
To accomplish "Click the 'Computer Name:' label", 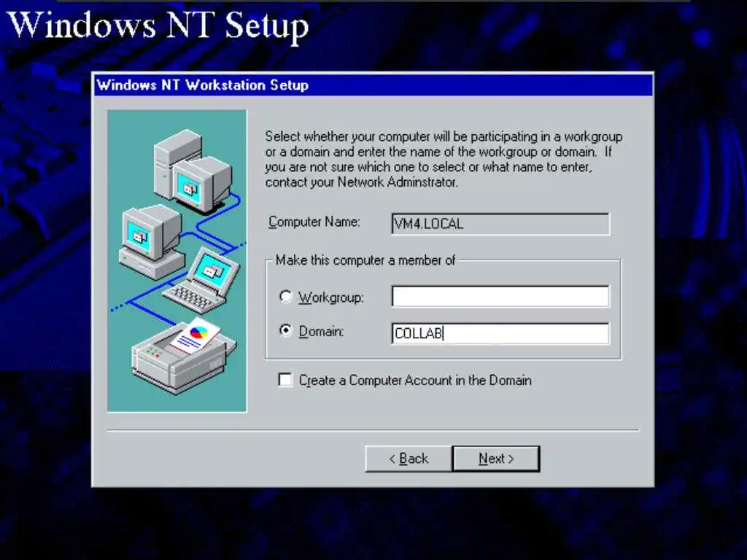I will tap(314, 222).
